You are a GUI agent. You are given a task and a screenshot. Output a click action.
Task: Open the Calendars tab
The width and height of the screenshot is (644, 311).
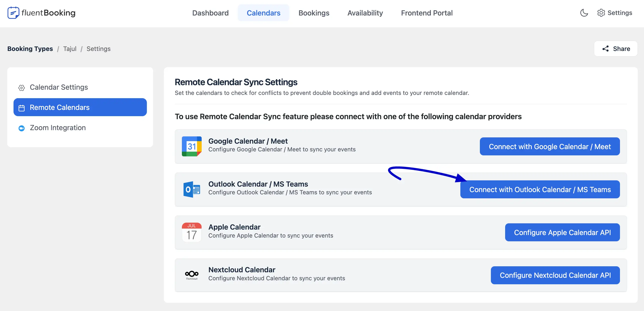[263, 13]
